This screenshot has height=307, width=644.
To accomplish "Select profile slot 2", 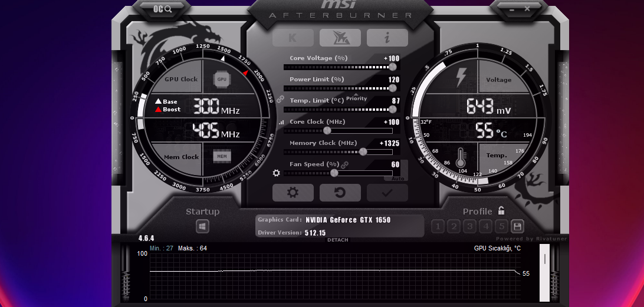I will click(x=454, y=226).
